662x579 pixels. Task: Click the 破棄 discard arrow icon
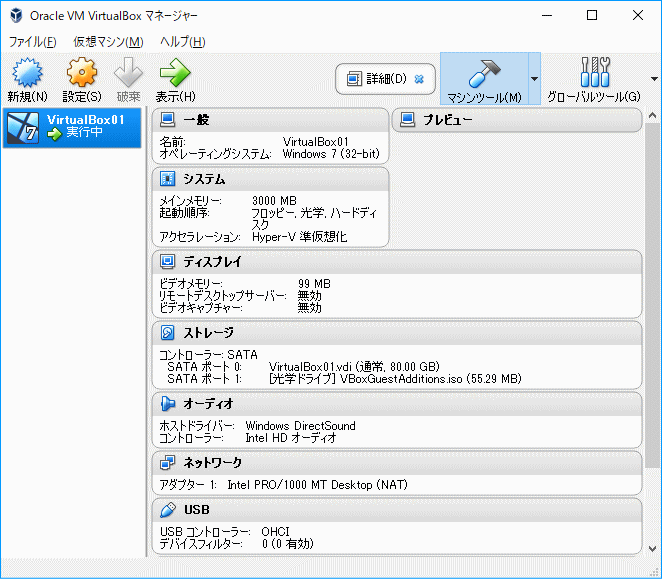pyautogui.click(x=128, y=72)
